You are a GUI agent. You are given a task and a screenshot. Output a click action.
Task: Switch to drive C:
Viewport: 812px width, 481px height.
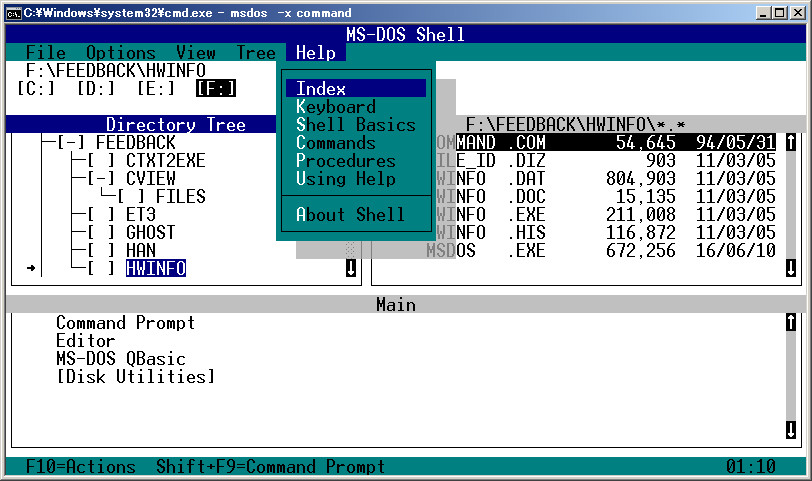point(36,89)
